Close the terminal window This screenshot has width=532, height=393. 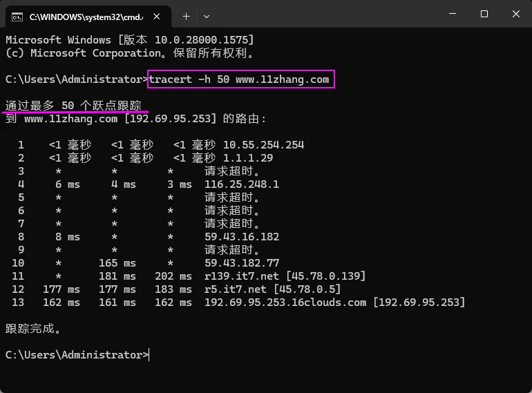coord(515,14)
